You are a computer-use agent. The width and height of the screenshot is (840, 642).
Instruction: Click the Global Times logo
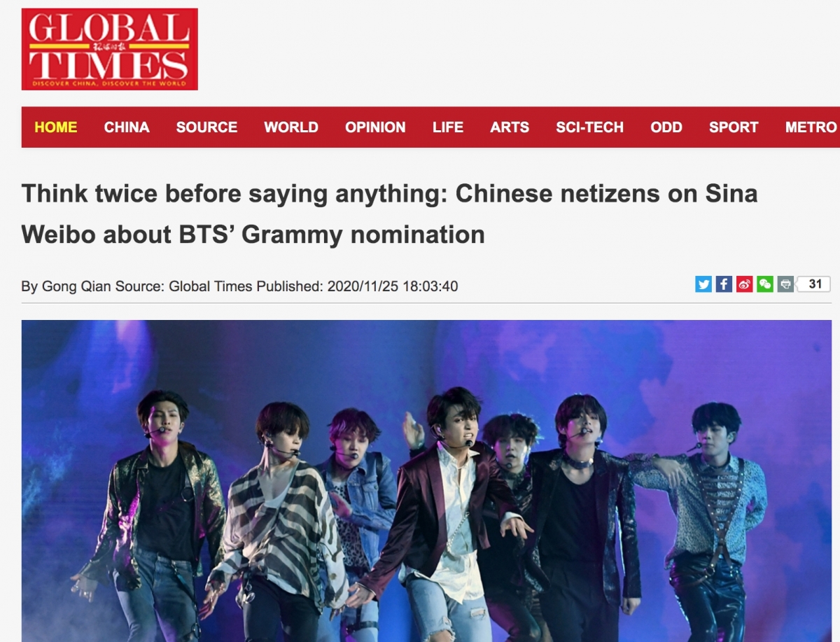coord(110,49)
